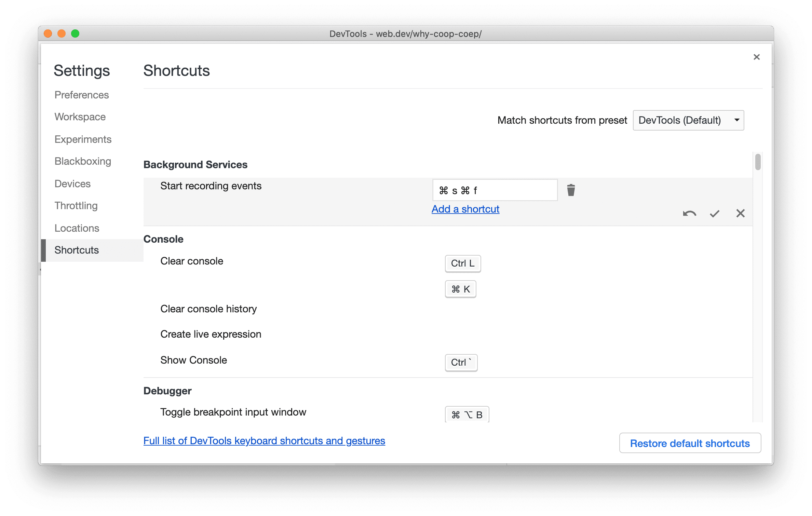Select the Locations sidebar item

pos(78,228)
